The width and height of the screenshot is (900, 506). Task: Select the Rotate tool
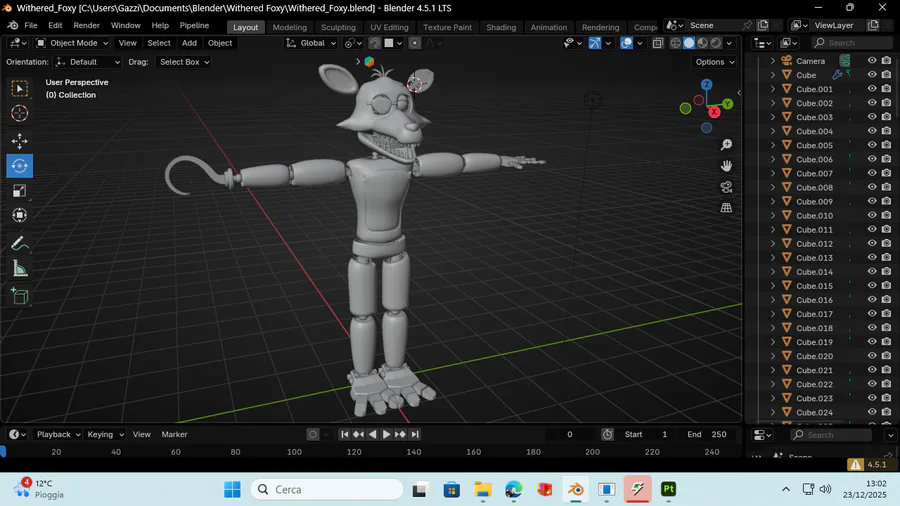tap(20, 166)
